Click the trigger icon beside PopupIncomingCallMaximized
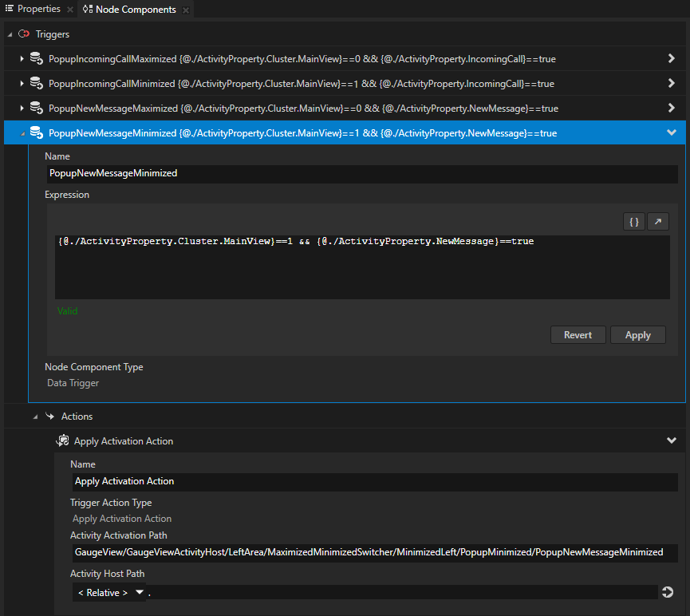Screen dimensions: 690x616 36,58
